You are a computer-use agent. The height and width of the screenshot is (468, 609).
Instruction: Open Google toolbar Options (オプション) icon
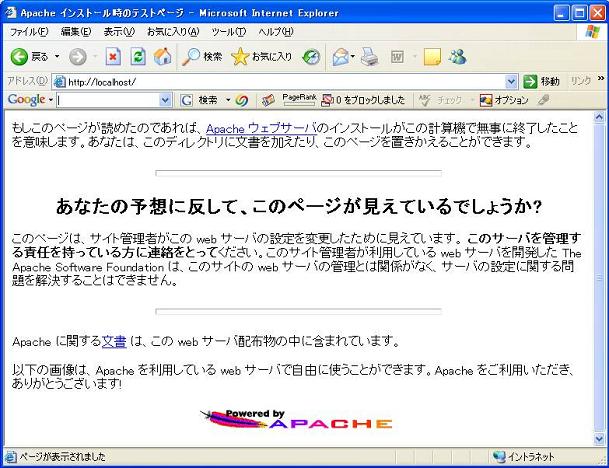click(x=504, y=101)
